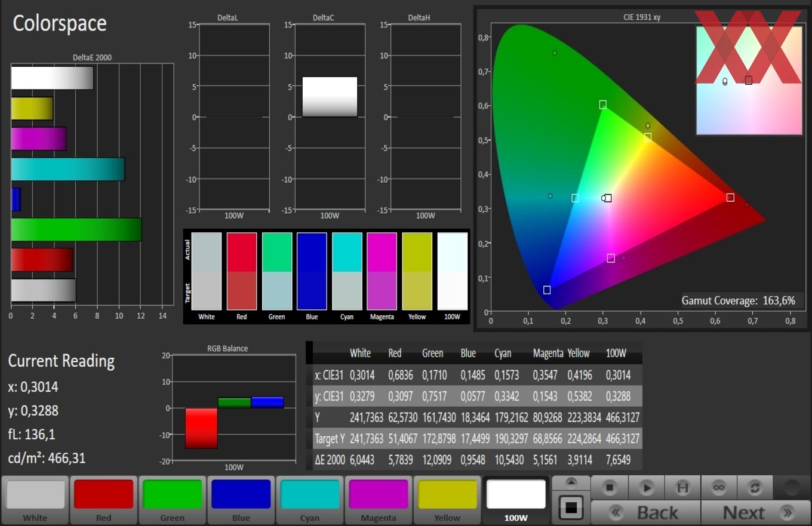This screenshot has width=812, height=526.
Task: Click the magenta DeltaE bar
Action: point(39,139)
